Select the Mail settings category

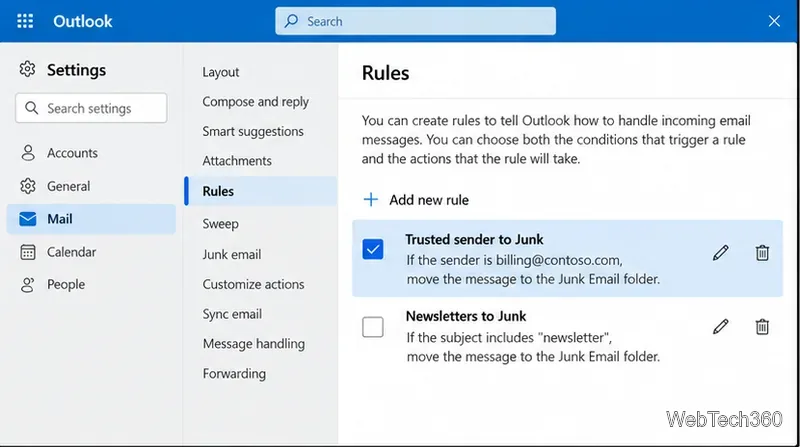click(91, 219)
